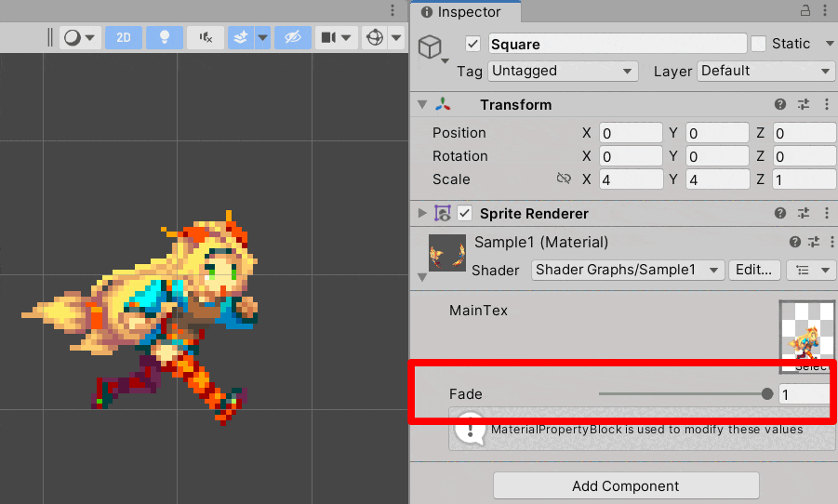Click the Square object name field
Screen dimensions: 838x504
tap(618, 44)
